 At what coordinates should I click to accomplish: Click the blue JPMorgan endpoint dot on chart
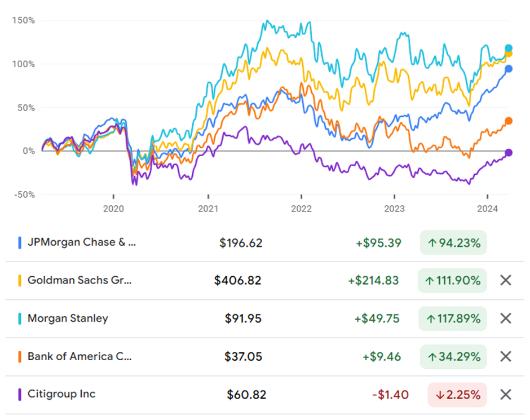pos(509,69)
